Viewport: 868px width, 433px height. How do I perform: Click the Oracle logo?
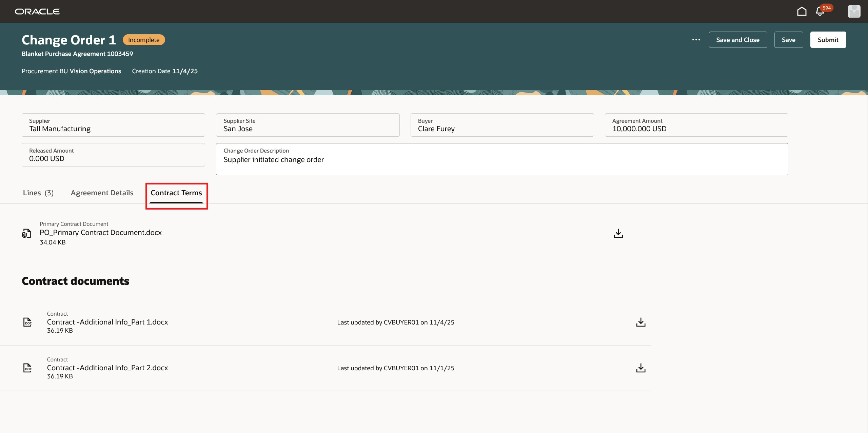[37, 11]
